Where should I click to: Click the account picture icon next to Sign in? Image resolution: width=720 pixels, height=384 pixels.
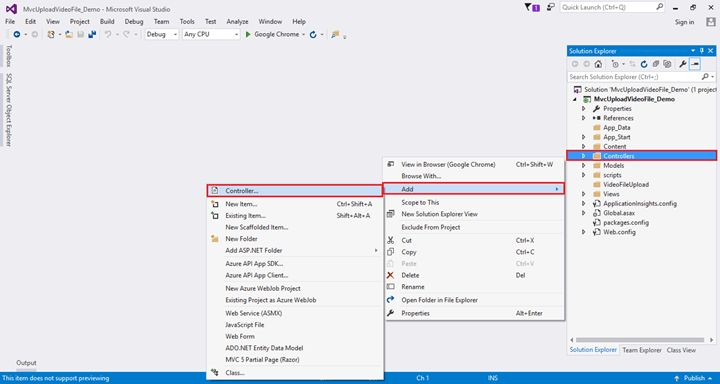(710, 22)
